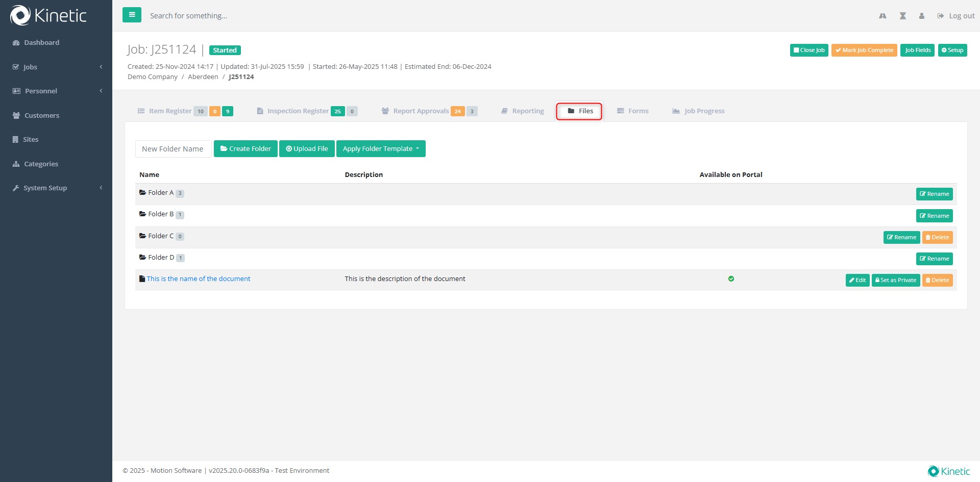Set the document as Private
The width and height of the screenshot is (980, 482).
[896, 281]
